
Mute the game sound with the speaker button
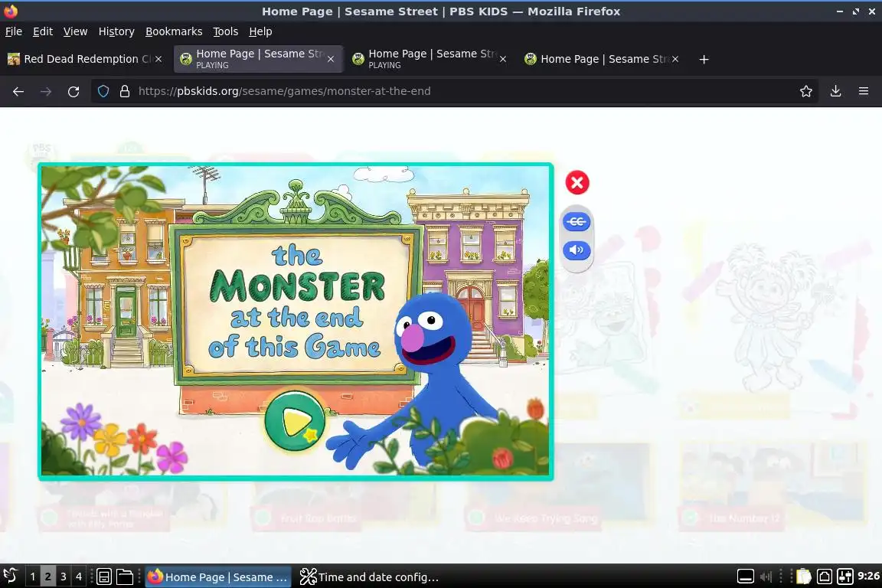[x=577, y=250]
